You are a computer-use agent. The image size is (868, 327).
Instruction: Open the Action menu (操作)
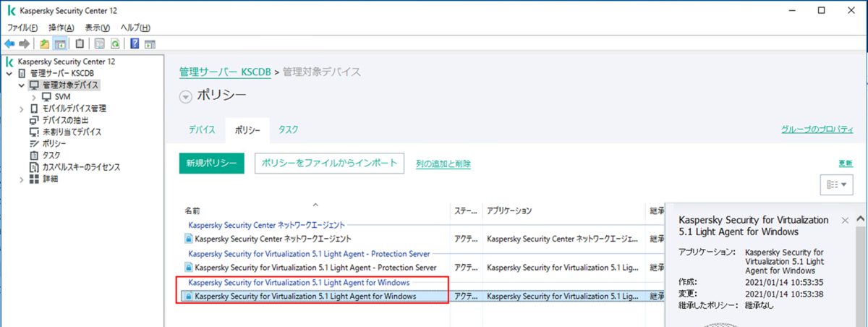[x=61, y=27]
